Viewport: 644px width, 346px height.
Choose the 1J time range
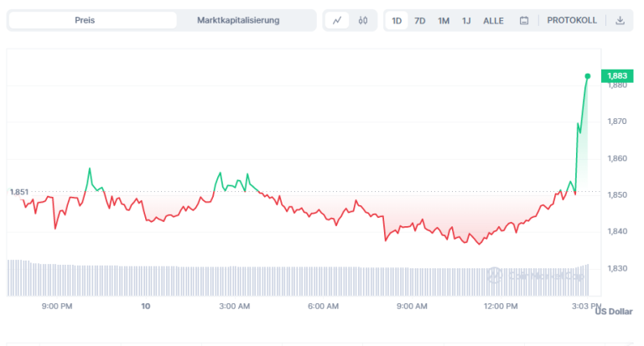click(x=466, y=20)
